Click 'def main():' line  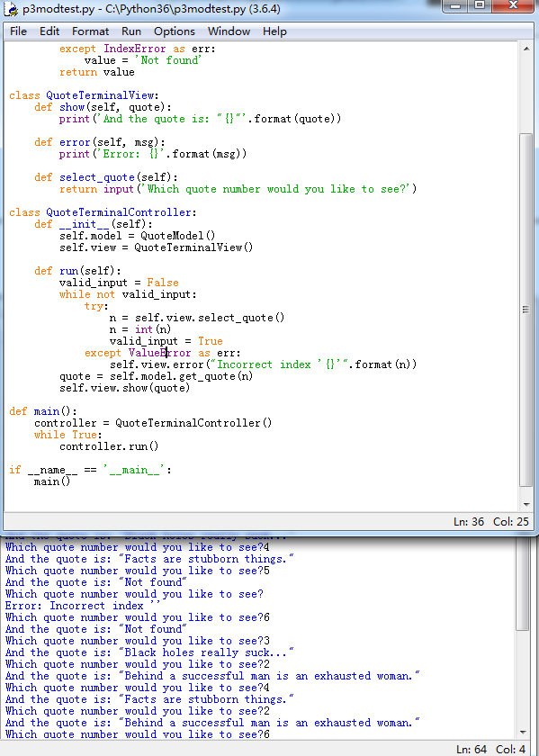[43, 411]
